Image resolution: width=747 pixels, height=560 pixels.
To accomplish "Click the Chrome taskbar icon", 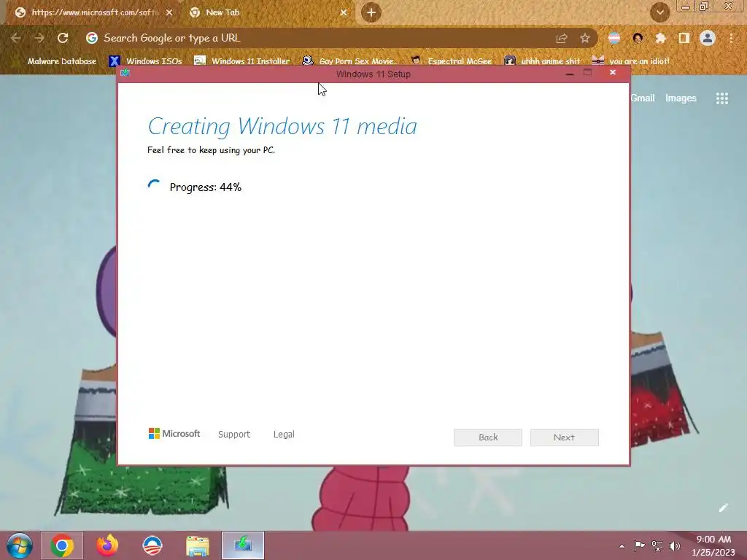I will [62, 545].
